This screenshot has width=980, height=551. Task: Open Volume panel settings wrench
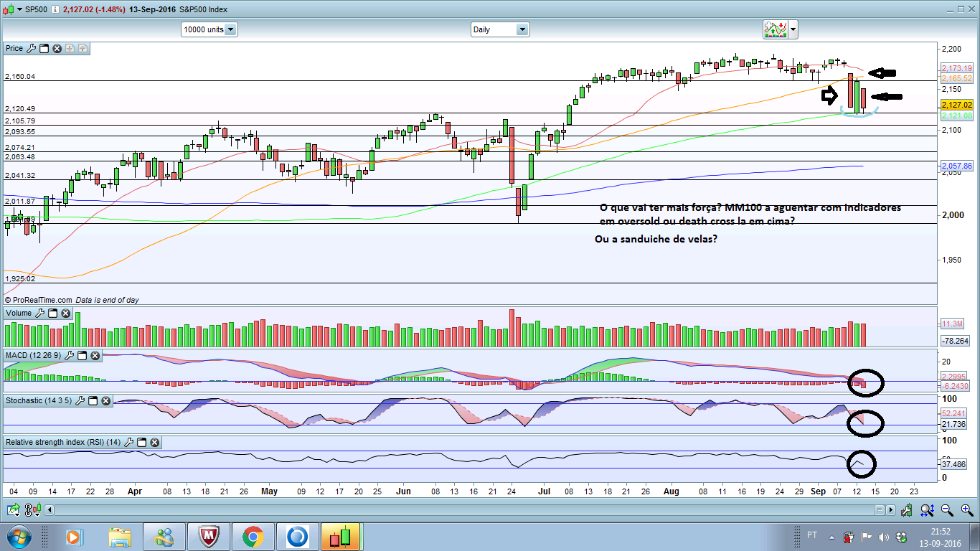point(40,313)
